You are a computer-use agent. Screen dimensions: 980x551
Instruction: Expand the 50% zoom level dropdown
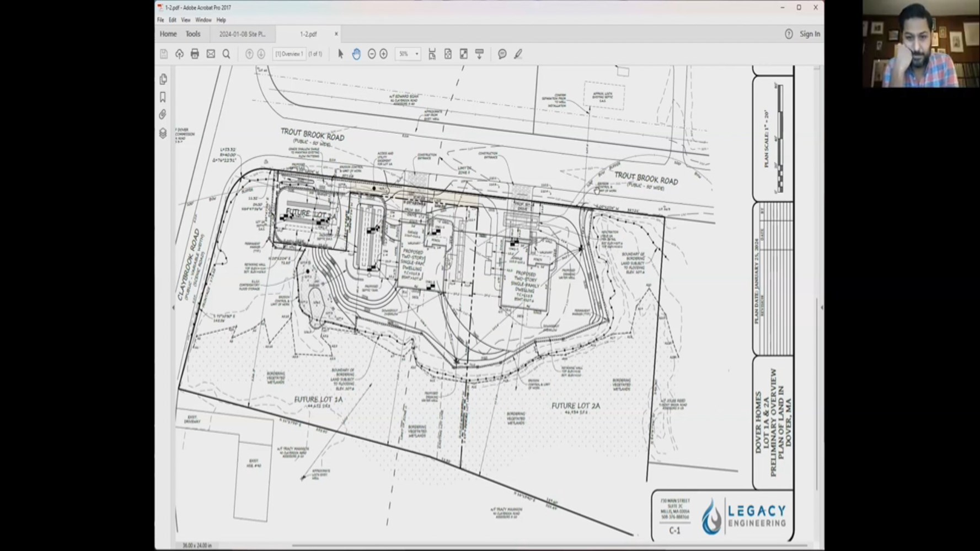[417, 54]
